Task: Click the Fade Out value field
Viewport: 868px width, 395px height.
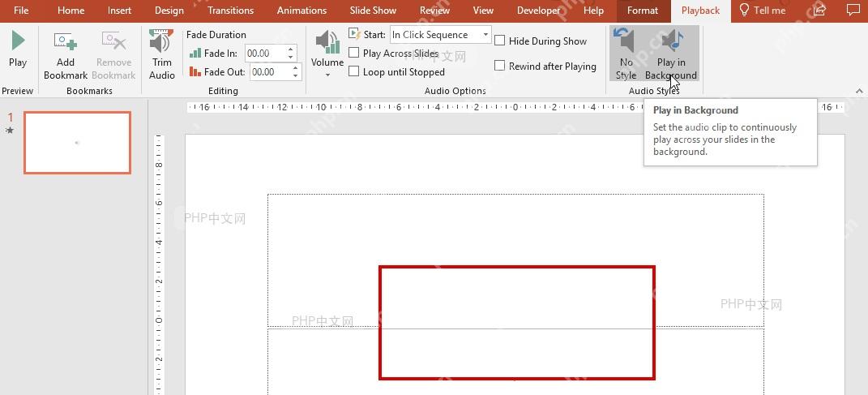Action: pos(270,72)
